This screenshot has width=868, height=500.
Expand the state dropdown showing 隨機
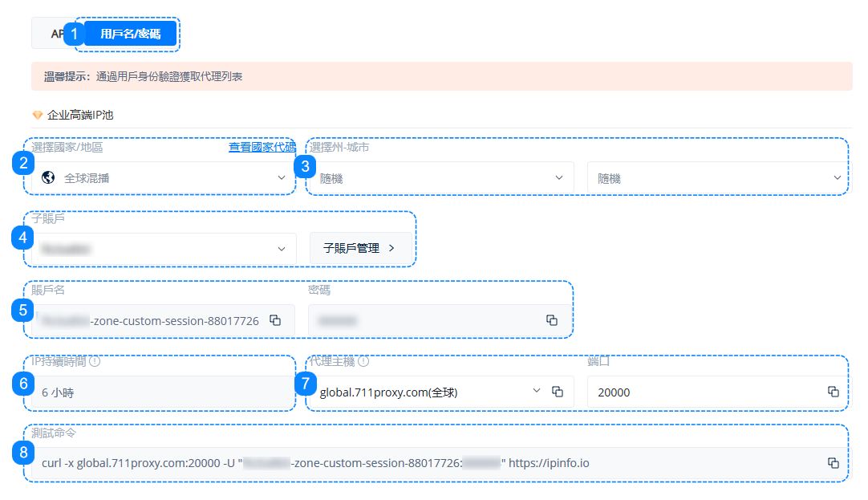point(440,177)
